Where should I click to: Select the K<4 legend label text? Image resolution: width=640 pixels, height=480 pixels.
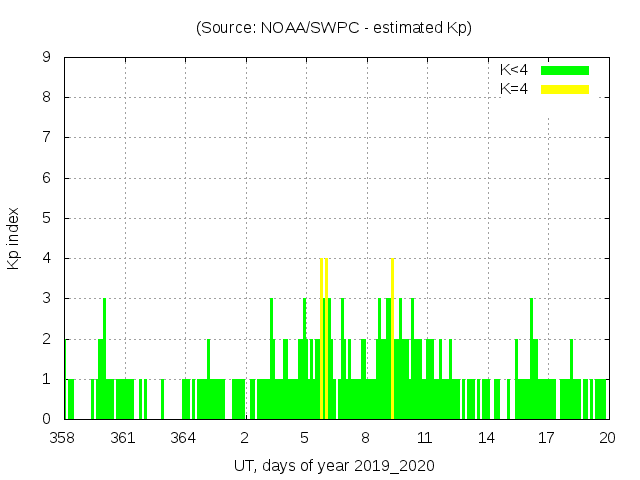[514, 70]
